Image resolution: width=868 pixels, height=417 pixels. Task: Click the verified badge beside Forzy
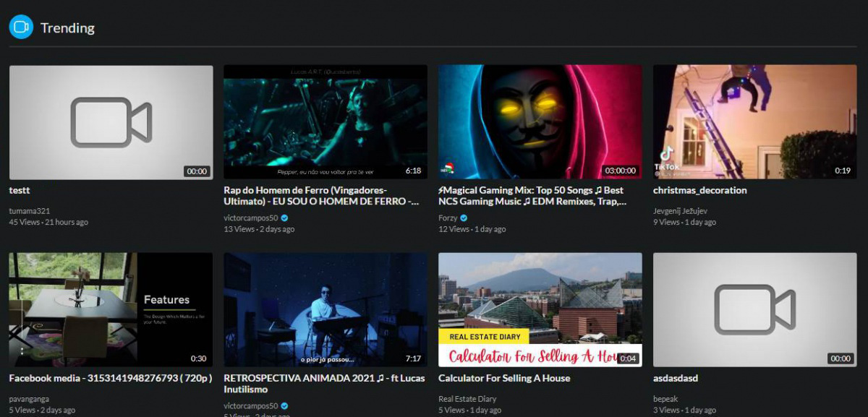(464, 218)
